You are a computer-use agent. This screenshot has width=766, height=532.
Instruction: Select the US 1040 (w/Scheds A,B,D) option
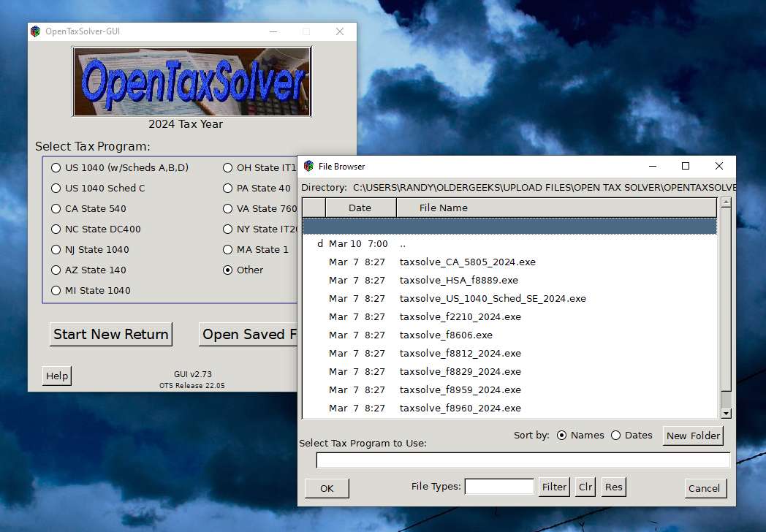click(56, 167)
